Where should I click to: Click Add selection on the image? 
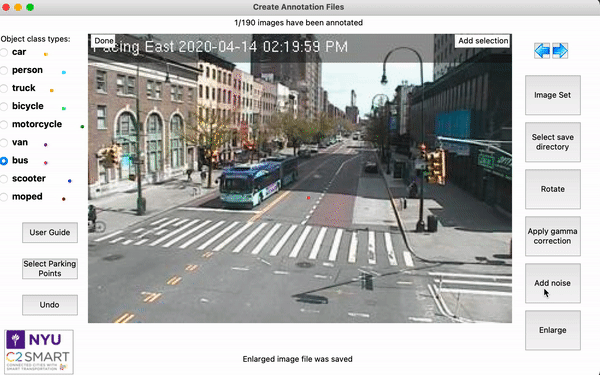tap(483, 41)
